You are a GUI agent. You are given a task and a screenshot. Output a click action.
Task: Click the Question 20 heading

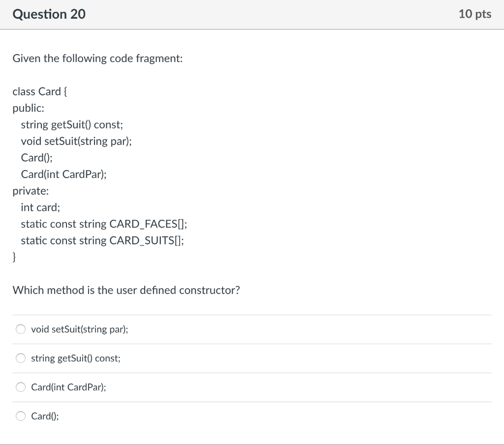coord(49,14)
